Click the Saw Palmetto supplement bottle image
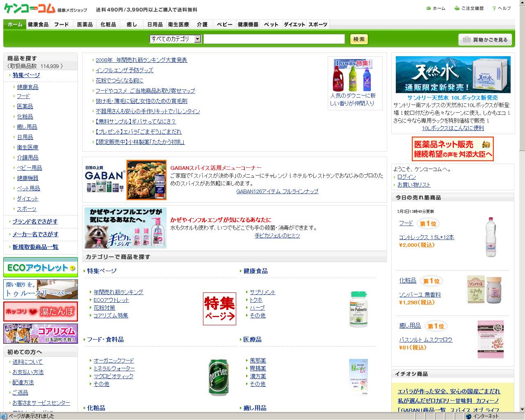525x420 pixels. 358,309
